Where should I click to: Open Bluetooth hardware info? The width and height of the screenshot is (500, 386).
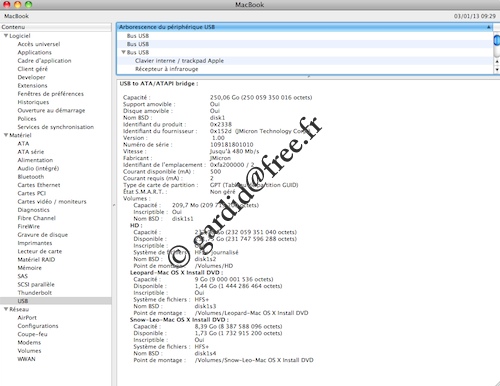tap(30, 177)
